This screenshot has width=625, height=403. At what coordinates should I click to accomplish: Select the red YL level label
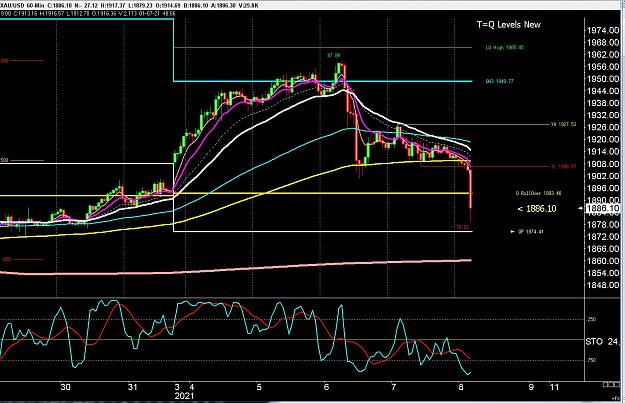pyautogui.click(x=564, y=167)
